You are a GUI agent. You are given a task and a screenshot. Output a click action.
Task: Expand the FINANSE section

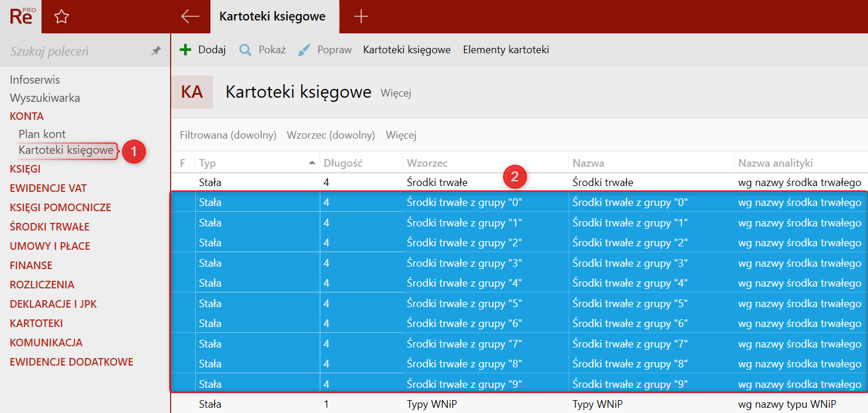31,266
